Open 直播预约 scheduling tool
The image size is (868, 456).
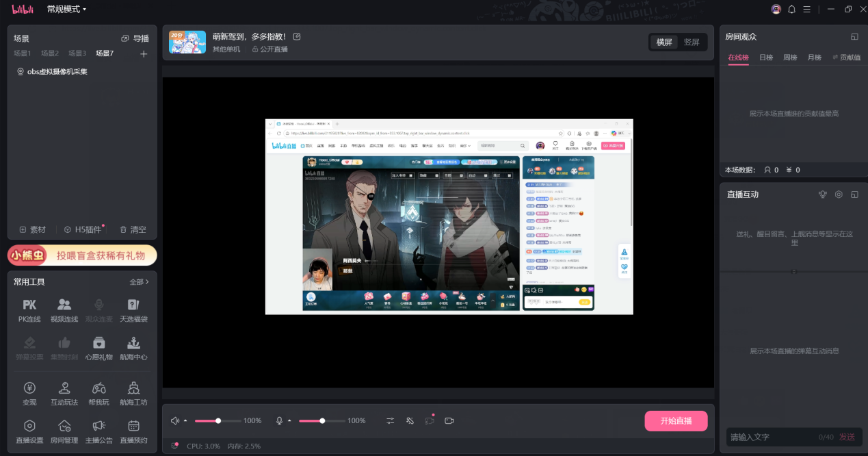(133, 431)
